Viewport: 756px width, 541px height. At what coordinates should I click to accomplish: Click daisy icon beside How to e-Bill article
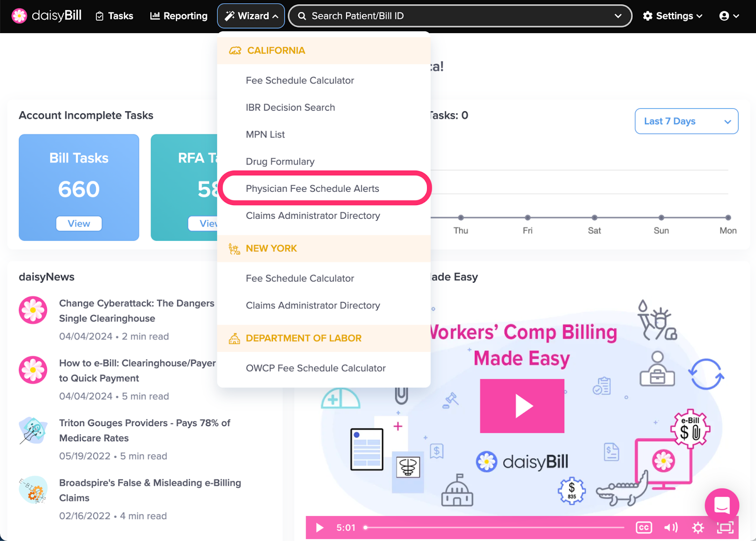[33, 370]
